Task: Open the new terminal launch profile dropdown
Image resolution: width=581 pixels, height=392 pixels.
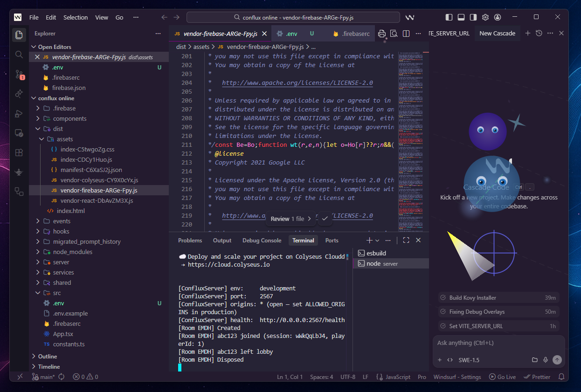Action: [377, 241]
